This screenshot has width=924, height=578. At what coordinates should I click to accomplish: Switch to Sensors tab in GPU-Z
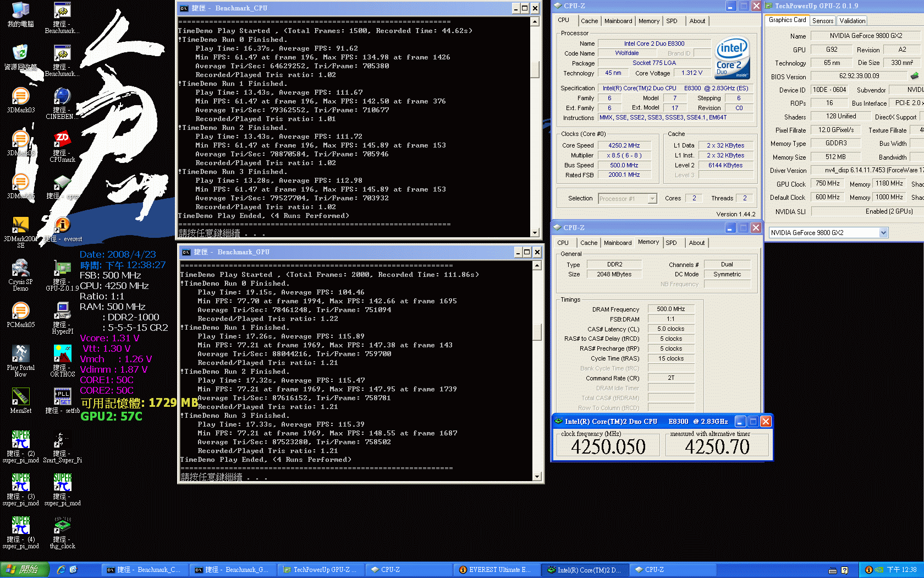[x=823, y=21]
